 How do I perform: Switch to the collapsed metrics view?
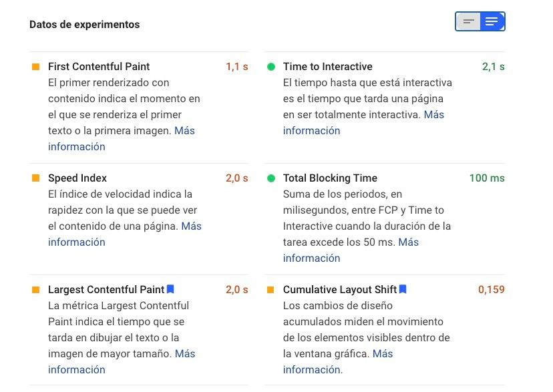pos(468,21)
